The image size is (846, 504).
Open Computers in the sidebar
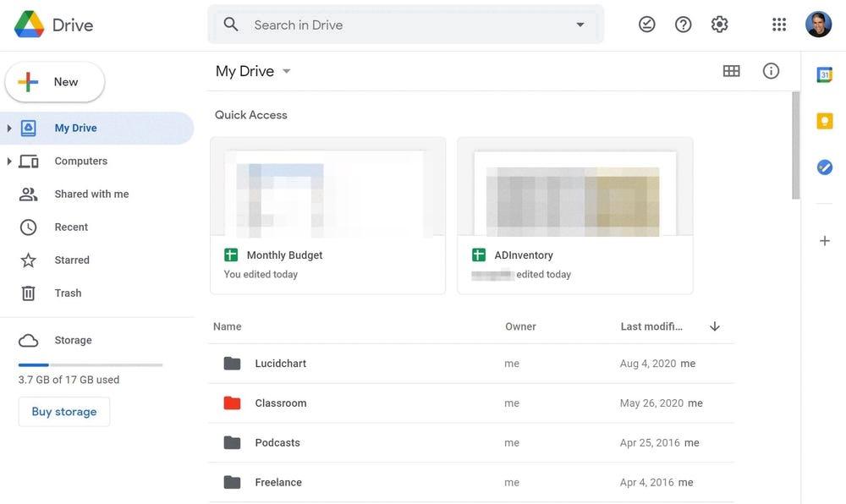pos(81,162)
